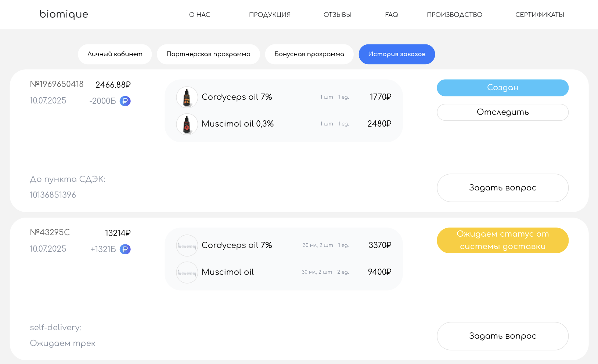Click the order total 2466.88₽
Viewport: 598px width, 364px height.
(113, 85)
